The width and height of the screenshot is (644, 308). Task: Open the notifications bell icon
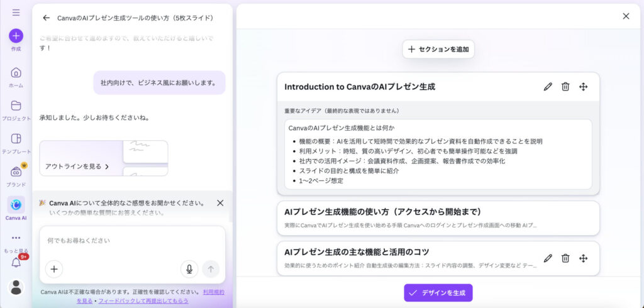click(16, 262)
